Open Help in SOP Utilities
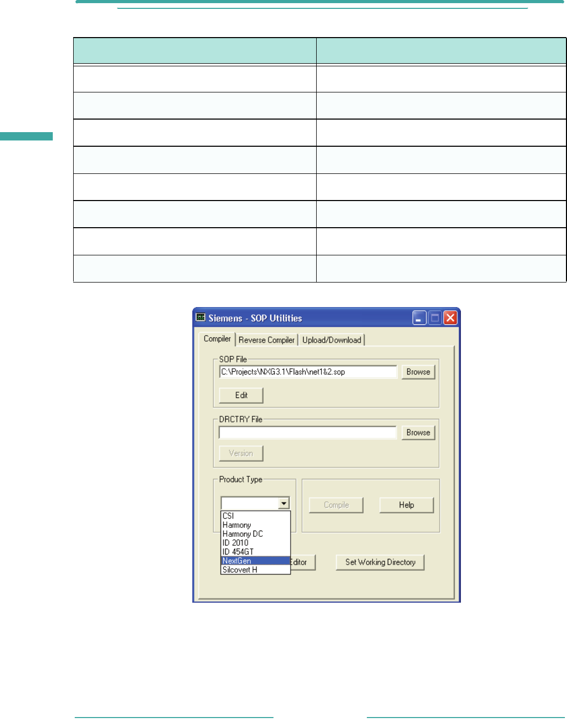Screen dimensions: 567x728 pyautogui.click(x=407, y=505)
